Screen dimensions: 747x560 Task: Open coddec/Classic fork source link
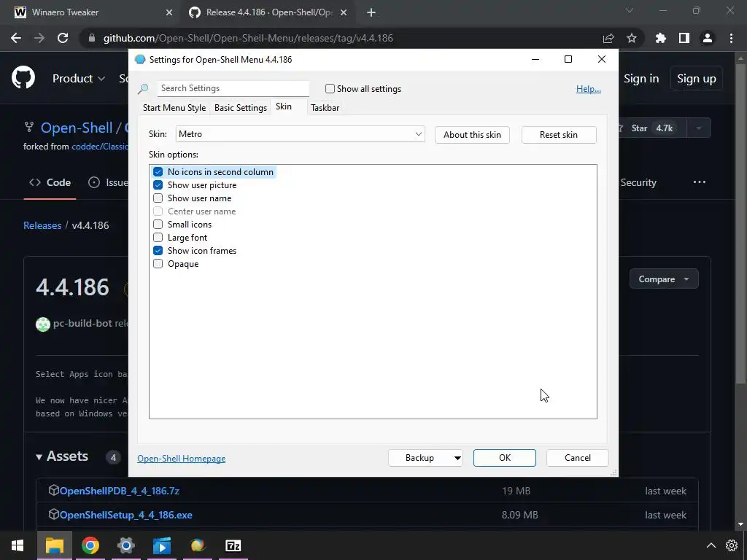(x=99, y=146)
